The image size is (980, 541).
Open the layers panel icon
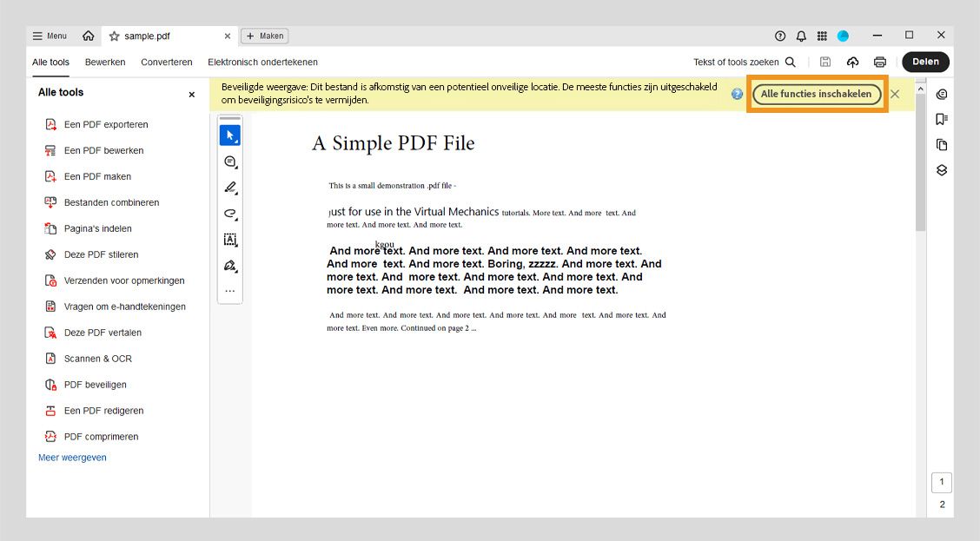(x=941, y=170)
